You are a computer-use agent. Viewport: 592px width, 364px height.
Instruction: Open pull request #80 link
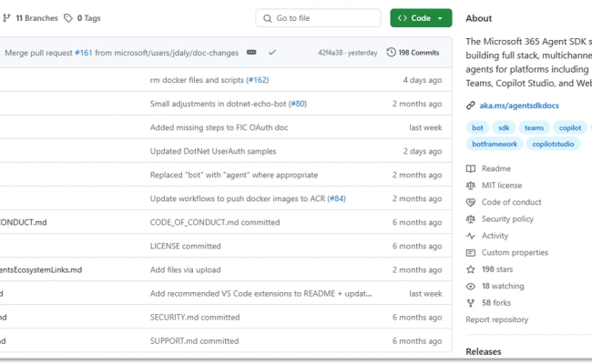pos(298,104)
